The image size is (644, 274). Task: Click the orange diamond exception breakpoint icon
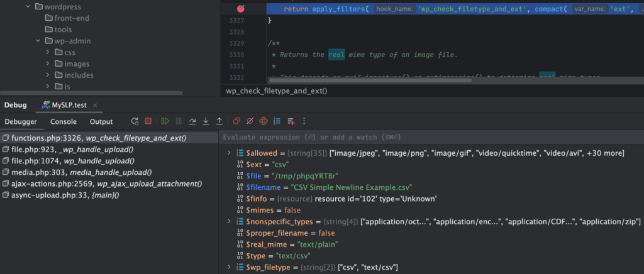(x=264, y=121)
